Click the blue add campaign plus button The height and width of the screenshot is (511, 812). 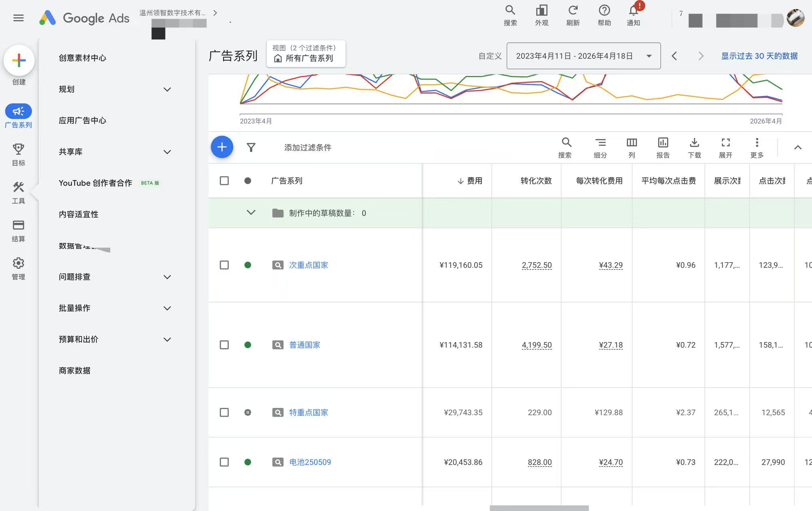click(222, 147)
